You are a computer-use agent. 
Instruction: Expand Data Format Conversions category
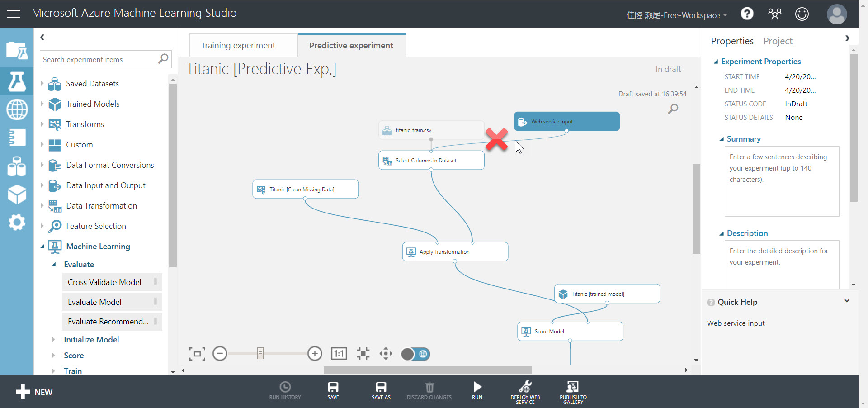pos(42,165)
